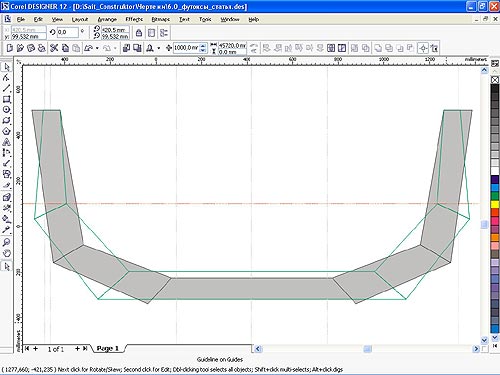The height and width of the screenshot is (375, 500).
Task: Pick the yellow color swatch
Action: tap(495, 204)
